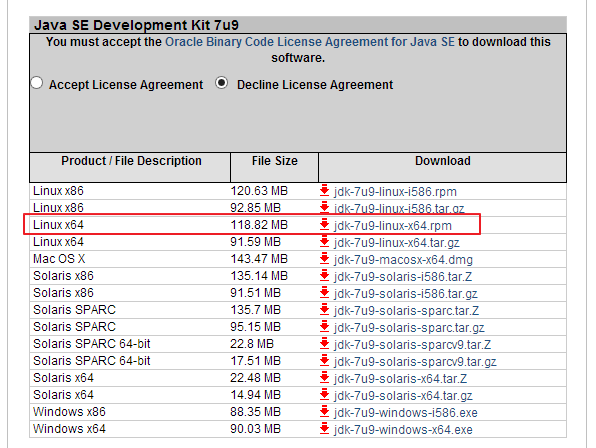Click download icon for jdk-7u9-linux-i586.rpm

(324, 191)
